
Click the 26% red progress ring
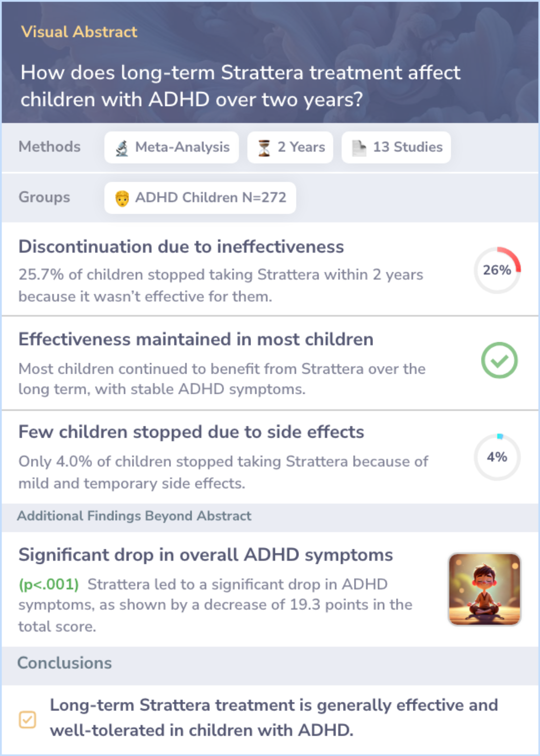click(497, 270)
